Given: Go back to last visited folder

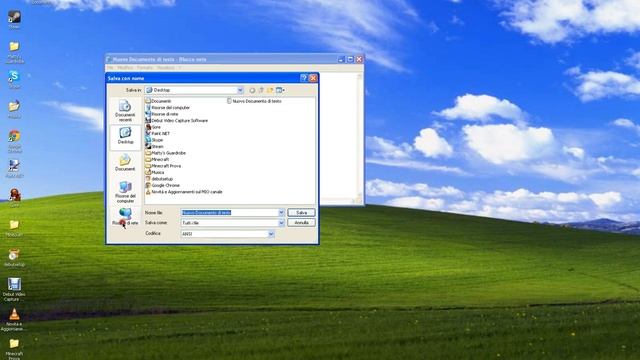Looking at the screenshot, I should click(252, 90).
